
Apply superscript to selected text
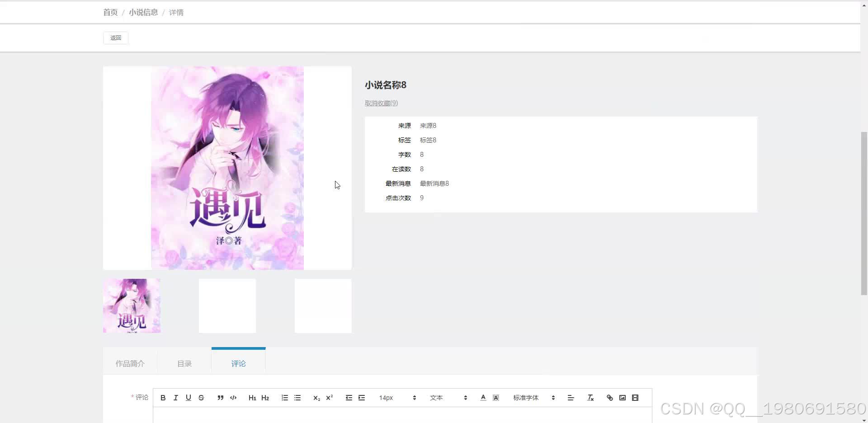(x=329, y=398)
